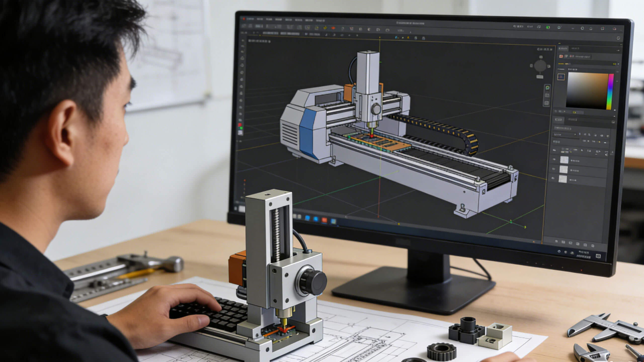This screenshot has height=362, width=644.
Task: Click the red diamond icon in top toolbar
Action: [334, 28]
